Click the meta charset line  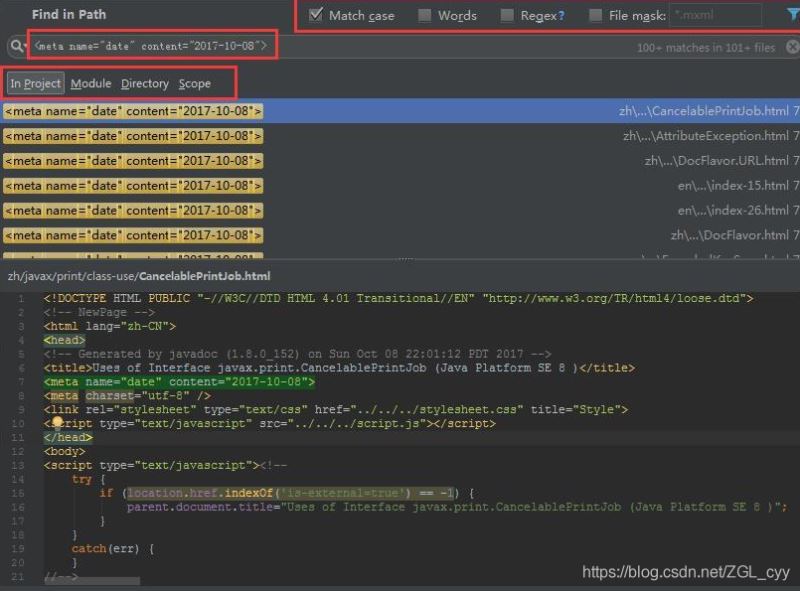pyautogui.click(x=127, y=396)
